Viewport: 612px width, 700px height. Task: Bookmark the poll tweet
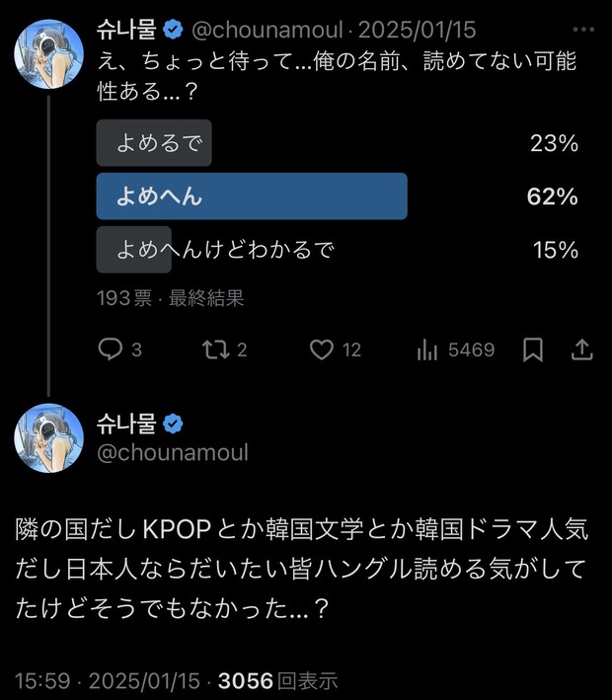(533, 350)
